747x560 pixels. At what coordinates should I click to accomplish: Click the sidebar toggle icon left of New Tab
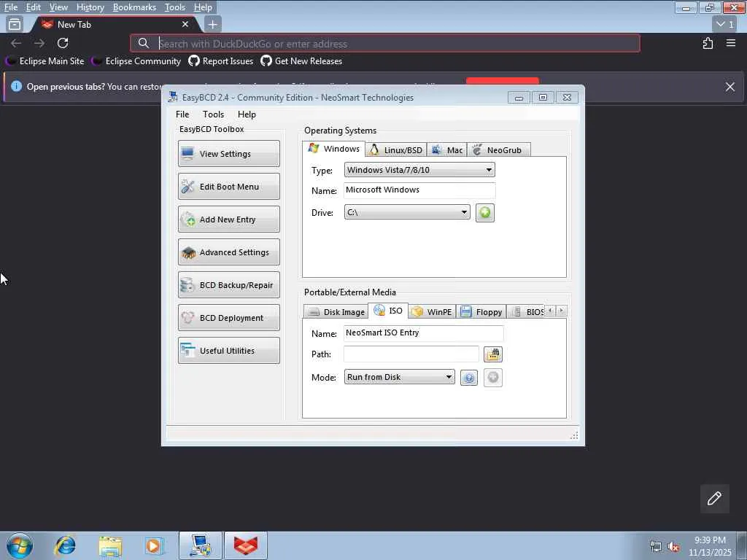[x=15, y=24]
